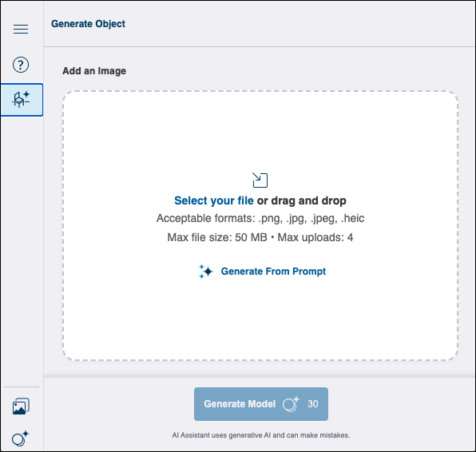
Task: Open the image gallery icon in sidebar
Action: (x=21, y=406)
